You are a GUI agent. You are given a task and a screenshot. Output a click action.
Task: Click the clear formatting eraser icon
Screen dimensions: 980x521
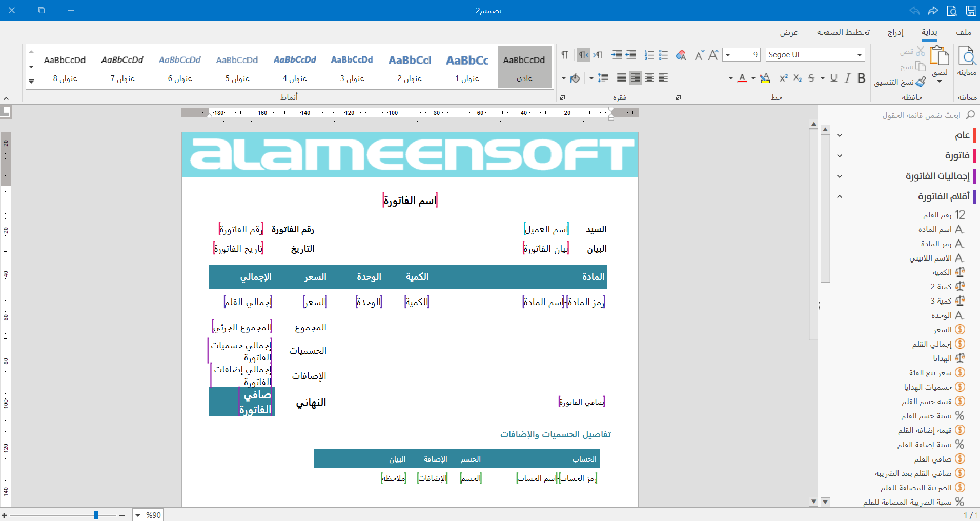click(681, 55)
